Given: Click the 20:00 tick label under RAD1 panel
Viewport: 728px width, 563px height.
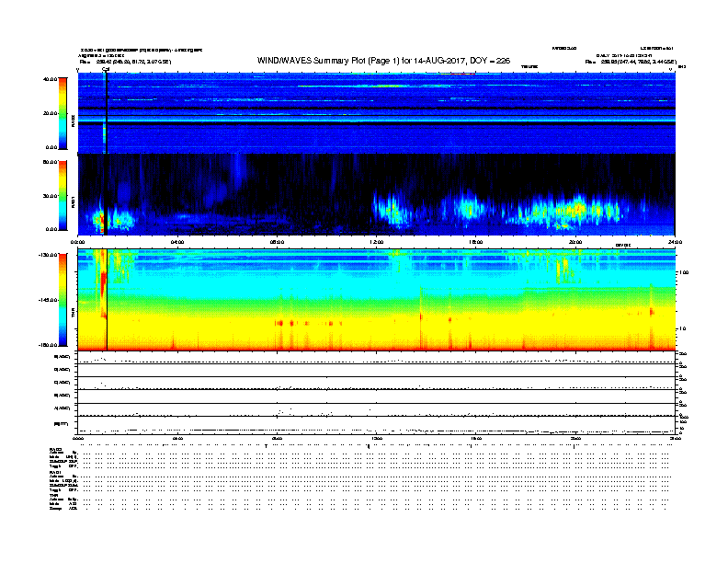Looking at the screenshot, I should point(575,242).
